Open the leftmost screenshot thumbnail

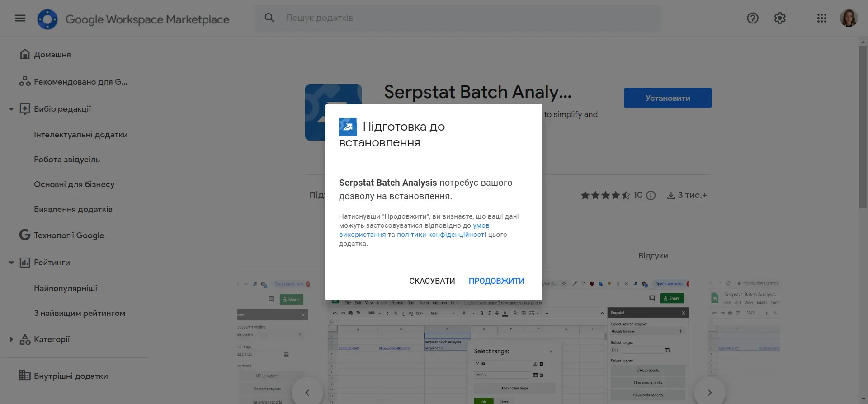pos(273,342)
